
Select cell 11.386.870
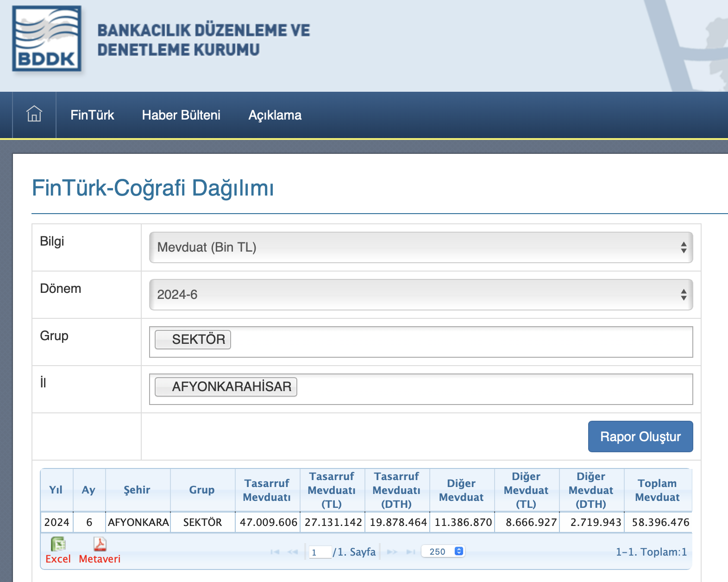tap(463, 522)
